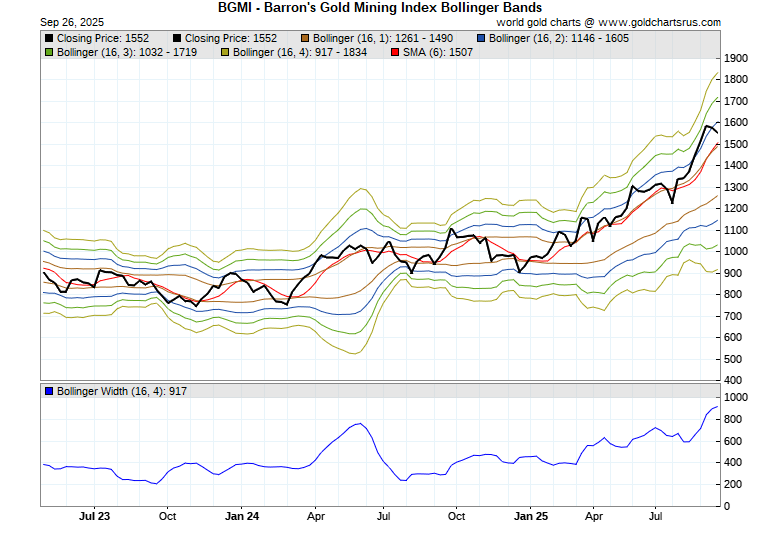Click the 1900 y-axis value
This screenshot has height=542, width=760.
click(x=736, y=58)
